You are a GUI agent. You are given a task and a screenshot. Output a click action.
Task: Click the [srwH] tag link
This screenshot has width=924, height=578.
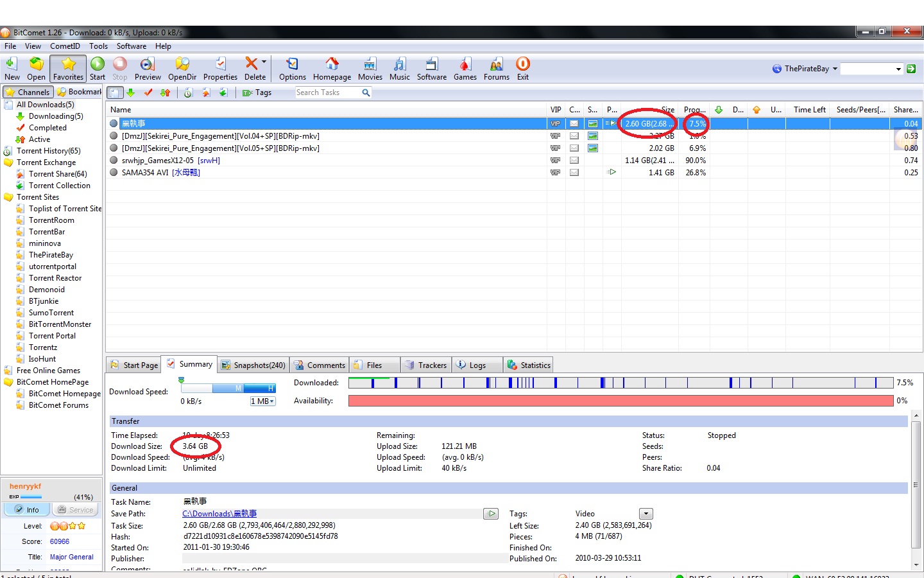click(x=209, y=161)
